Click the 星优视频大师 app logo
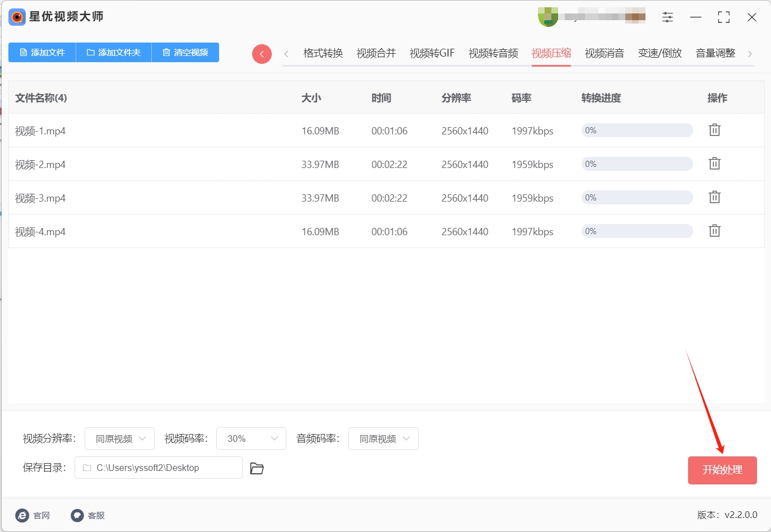 coord(17,17)
